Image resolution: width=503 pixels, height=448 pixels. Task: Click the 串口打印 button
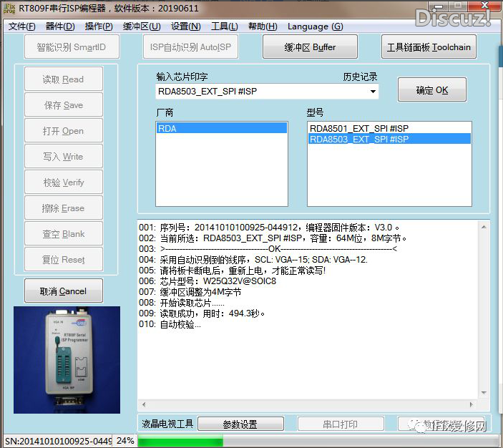click(x=341, y=424)
